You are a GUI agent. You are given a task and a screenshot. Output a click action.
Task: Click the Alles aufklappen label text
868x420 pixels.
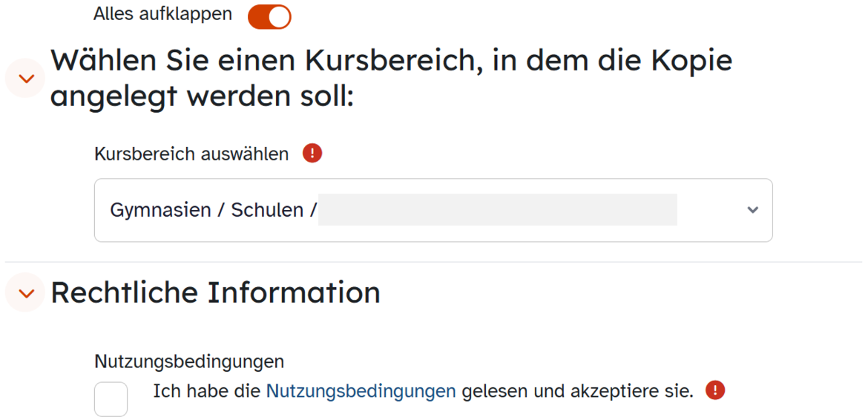[162, 14]
